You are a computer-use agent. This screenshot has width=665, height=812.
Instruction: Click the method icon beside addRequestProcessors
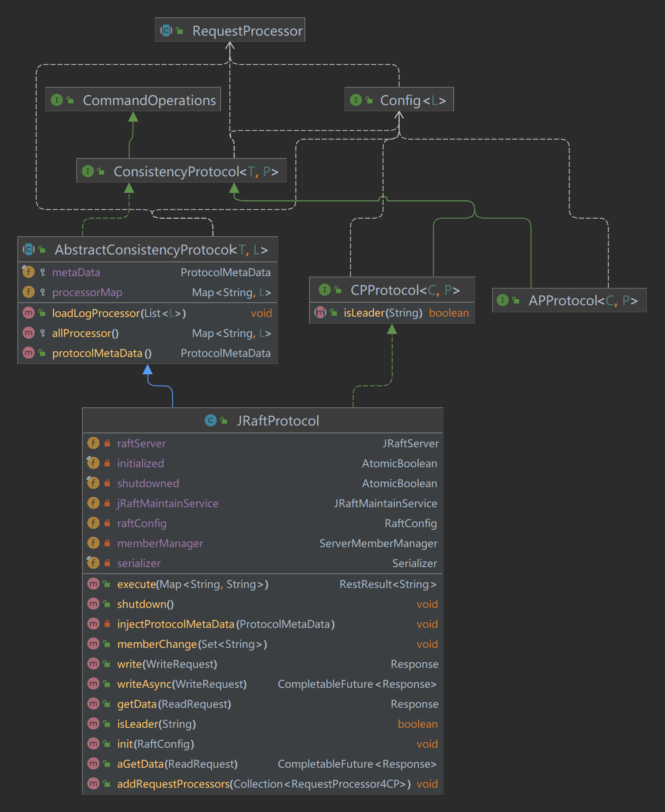click(x=93, y=783)
